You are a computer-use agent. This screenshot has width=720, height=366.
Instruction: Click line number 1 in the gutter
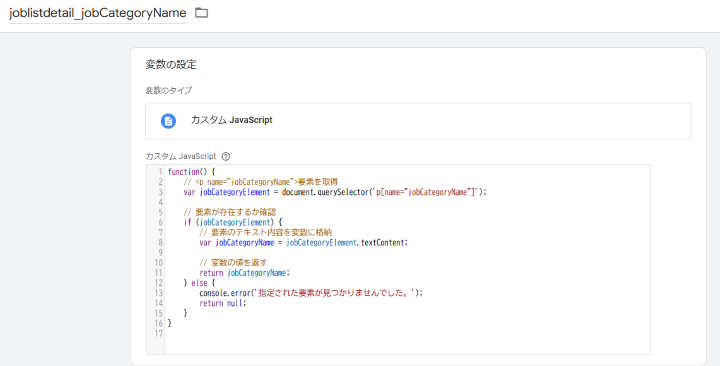[x=160, y=172]
